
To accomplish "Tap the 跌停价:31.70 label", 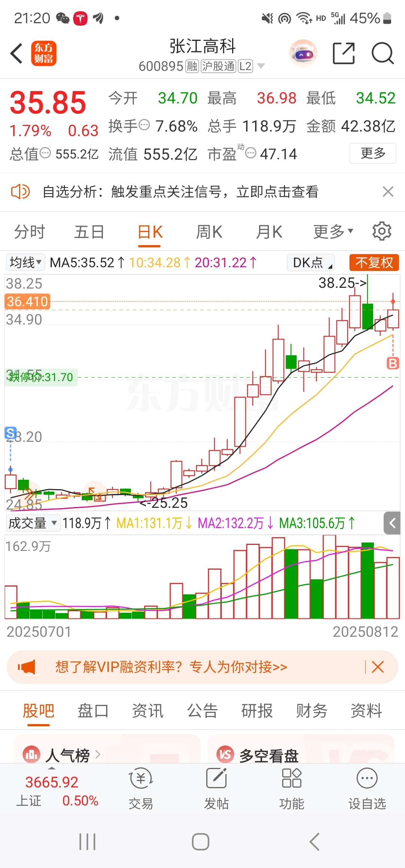I will pos(41,377).
